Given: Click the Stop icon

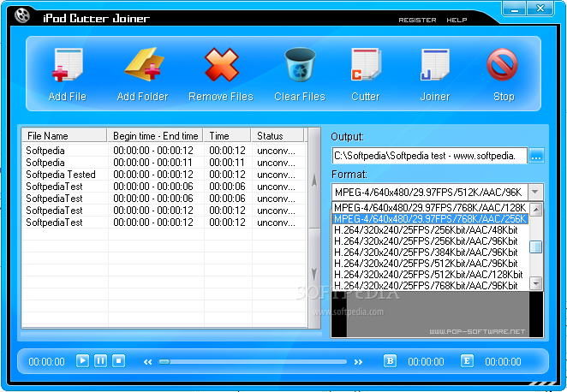Looking at the screenshot, I should click(502, 65).
